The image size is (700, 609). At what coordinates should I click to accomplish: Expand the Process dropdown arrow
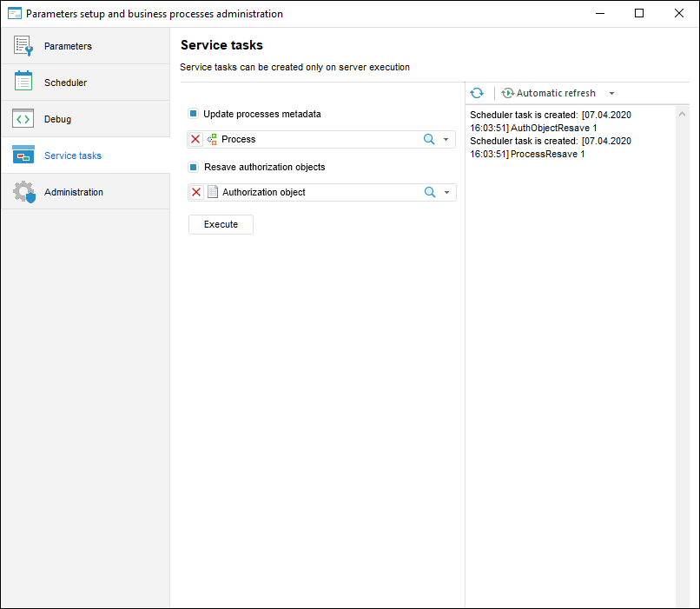pos(446,139)
